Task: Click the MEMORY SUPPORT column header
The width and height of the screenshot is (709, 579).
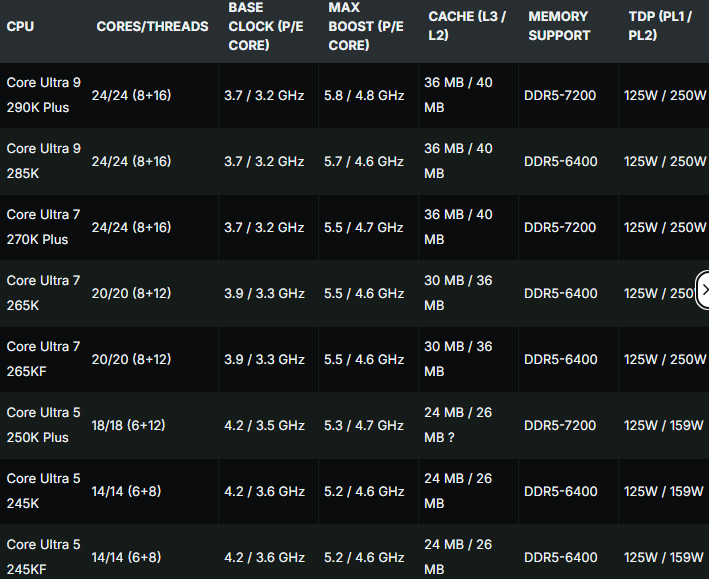Action: (x=559, y=26)
